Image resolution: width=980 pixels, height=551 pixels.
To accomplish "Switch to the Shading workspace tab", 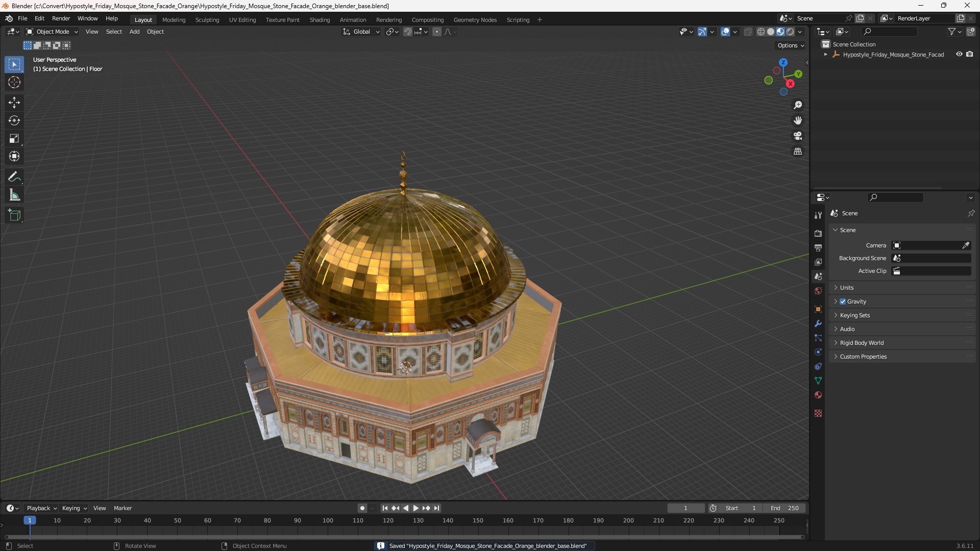I will point(320,20).
